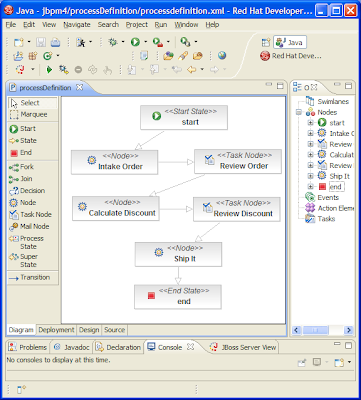Open the Run configurations dropdown arrow

coord(145,42)
